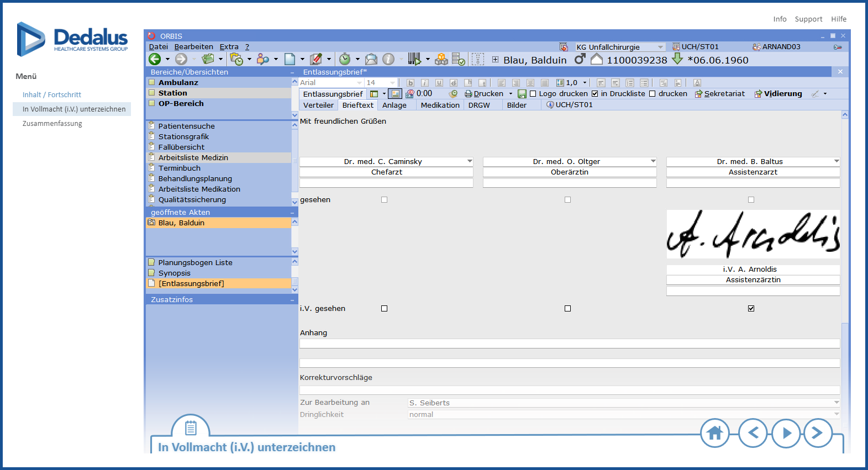
Task: Open the Bearbeiten menu
Action: click(193, 47)
